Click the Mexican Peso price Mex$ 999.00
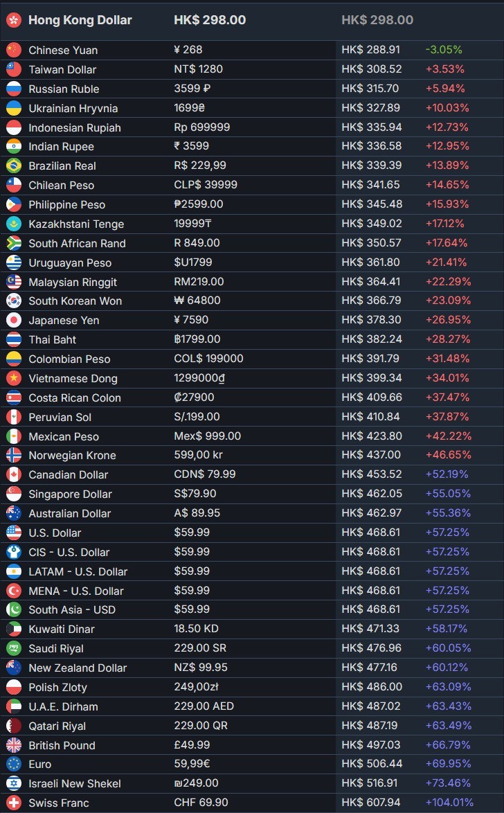 click(207, 436)
